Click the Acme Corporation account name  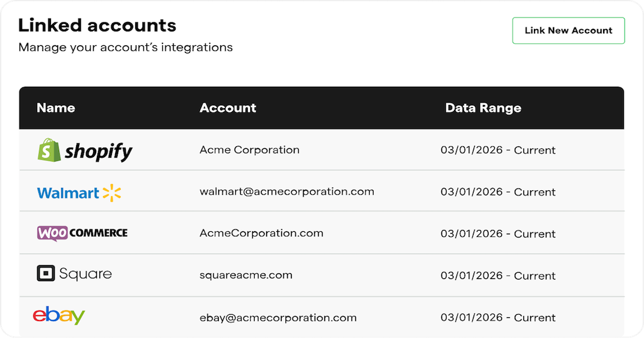pyautogui.click(x=249, y=150)
